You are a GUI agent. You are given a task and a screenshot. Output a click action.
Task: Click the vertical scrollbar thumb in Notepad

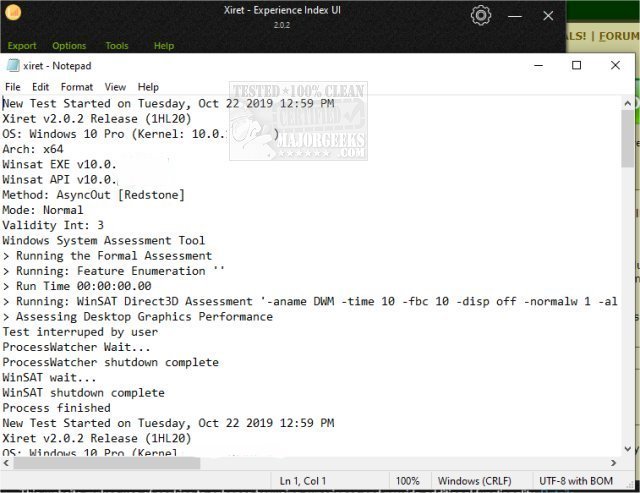pos(628,139)
